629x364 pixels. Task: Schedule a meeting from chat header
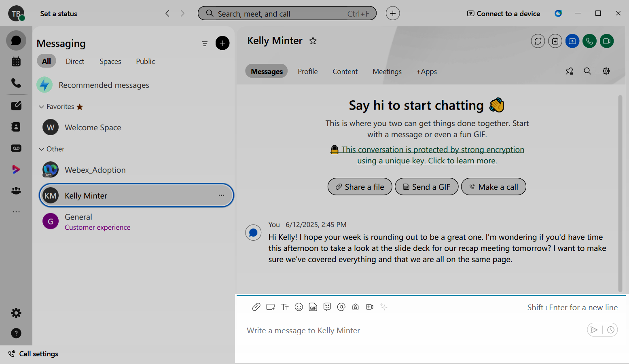click(x=555, y=41)
